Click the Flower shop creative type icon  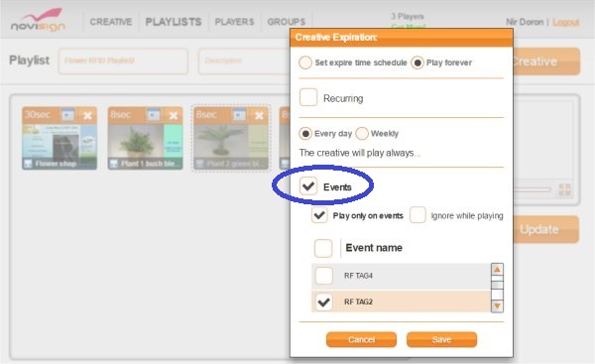coord(28,164)
